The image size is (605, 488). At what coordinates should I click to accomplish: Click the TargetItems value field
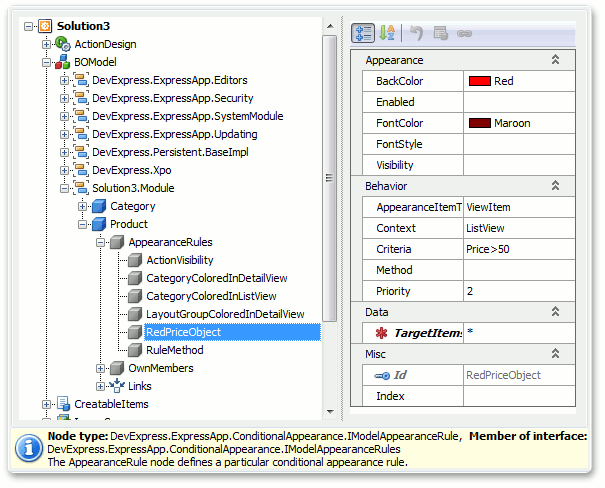(x=519, y=333)
